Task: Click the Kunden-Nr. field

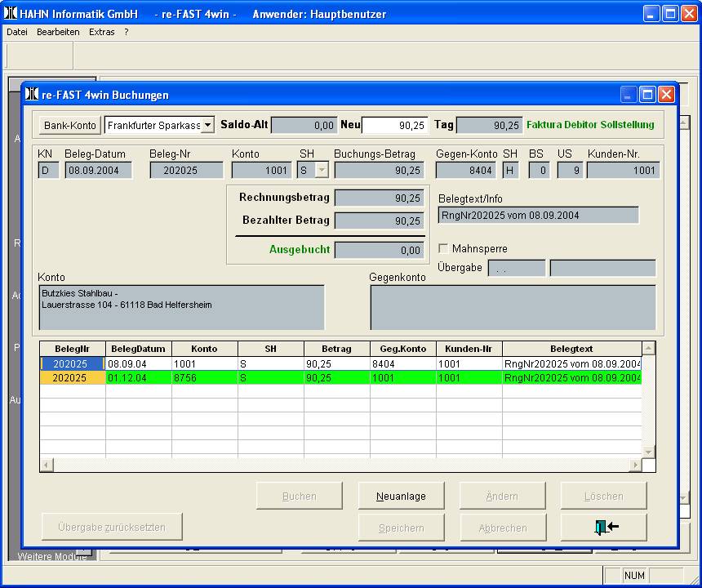Action: pyautogui.click(x=623, y=171)
